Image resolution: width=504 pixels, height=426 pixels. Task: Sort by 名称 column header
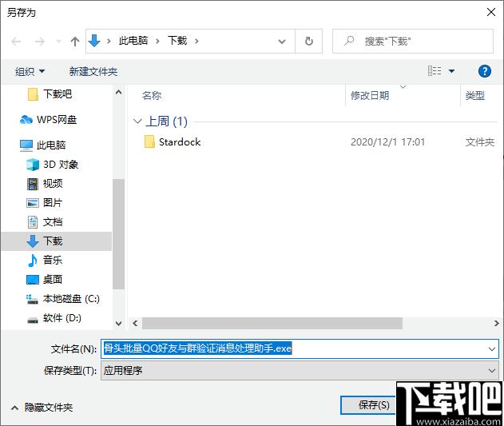(x=152, y=96)
